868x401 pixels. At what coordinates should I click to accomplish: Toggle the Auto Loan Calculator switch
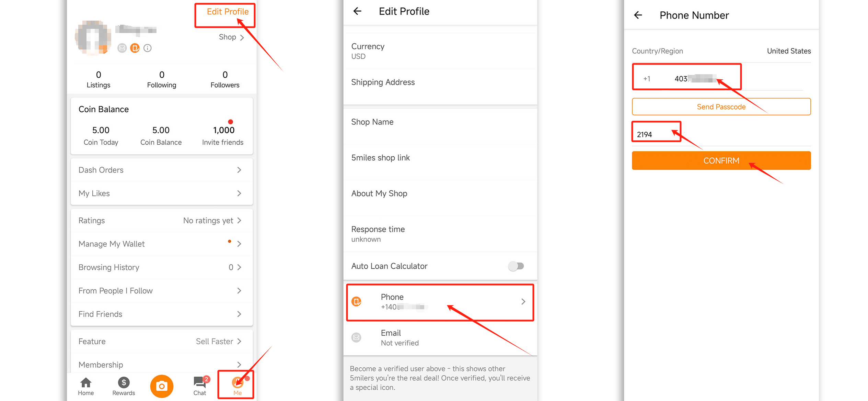click(516, 266)
